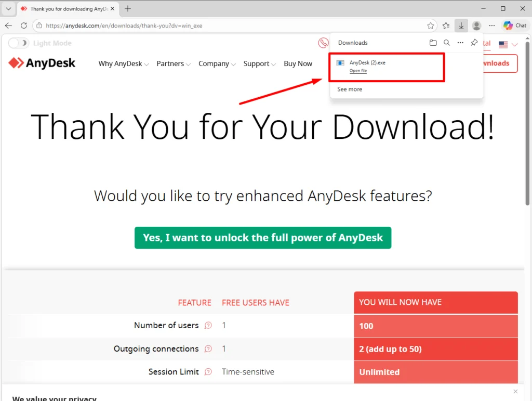Open Settings and more menu in toolbar
The width and height of the screenshot is (532, 401).
(491, 25)
